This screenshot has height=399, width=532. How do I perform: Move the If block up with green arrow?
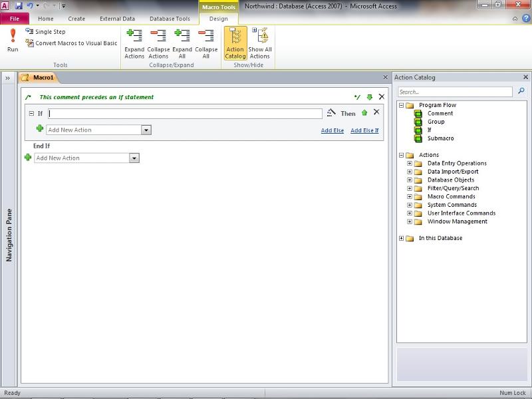click(x=364, y=112)
